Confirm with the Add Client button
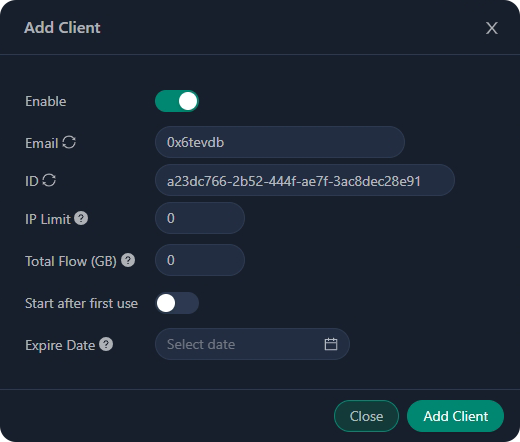The image size is (520, 442). point(455,416)
